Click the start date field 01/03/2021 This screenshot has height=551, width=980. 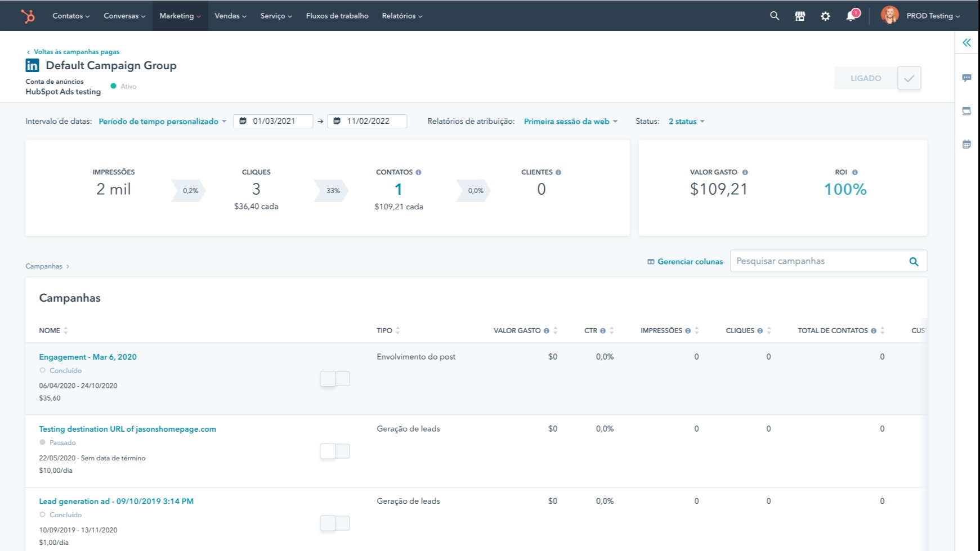(273, 121)
